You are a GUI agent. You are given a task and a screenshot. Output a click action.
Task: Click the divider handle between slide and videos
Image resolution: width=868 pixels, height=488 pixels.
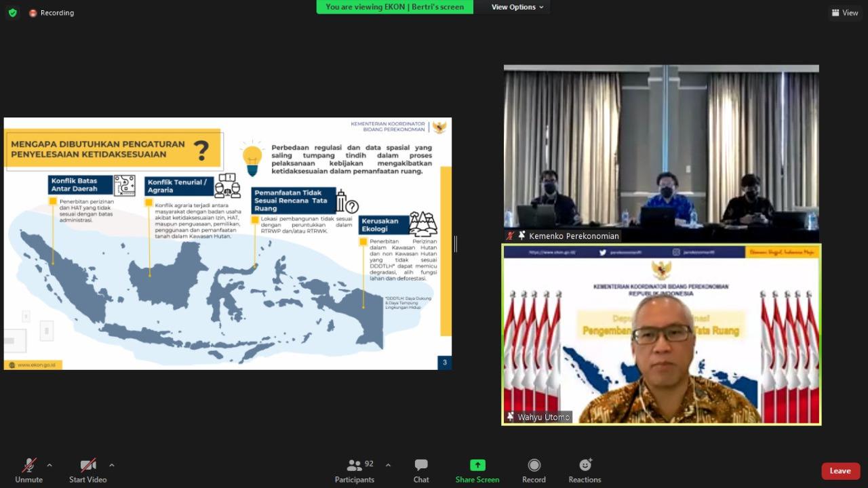coord(455,244)
